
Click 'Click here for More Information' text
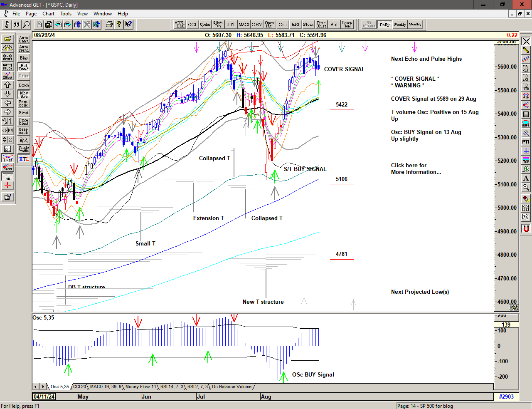pyautogui.click(x=416, y=169)
